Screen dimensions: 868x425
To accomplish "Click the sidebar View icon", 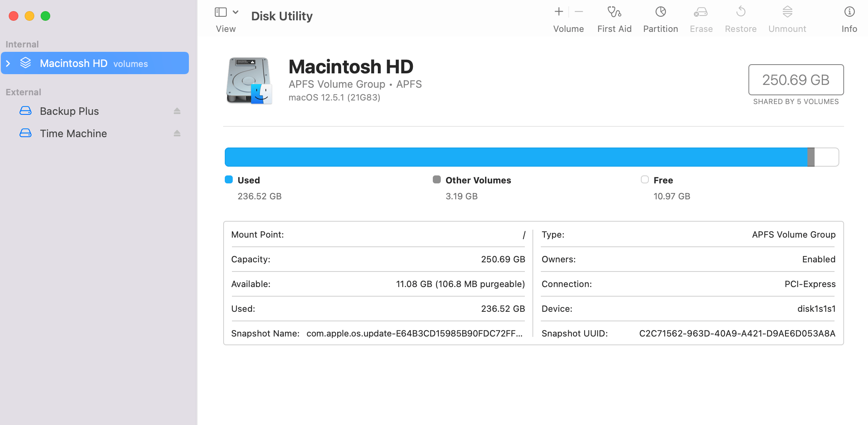I will click(220, 12).
